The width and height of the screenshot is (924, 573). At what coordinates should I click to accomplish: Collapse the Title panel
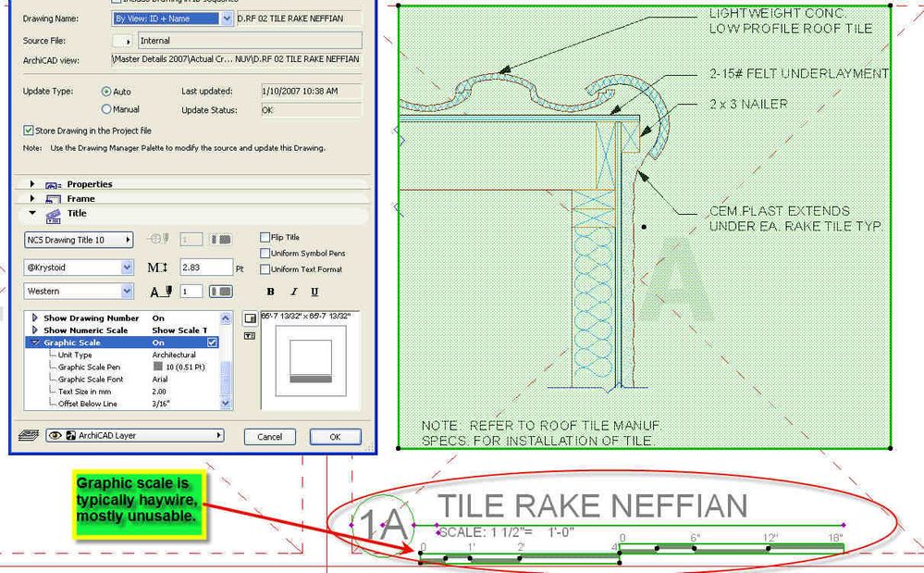click(32, 213)
